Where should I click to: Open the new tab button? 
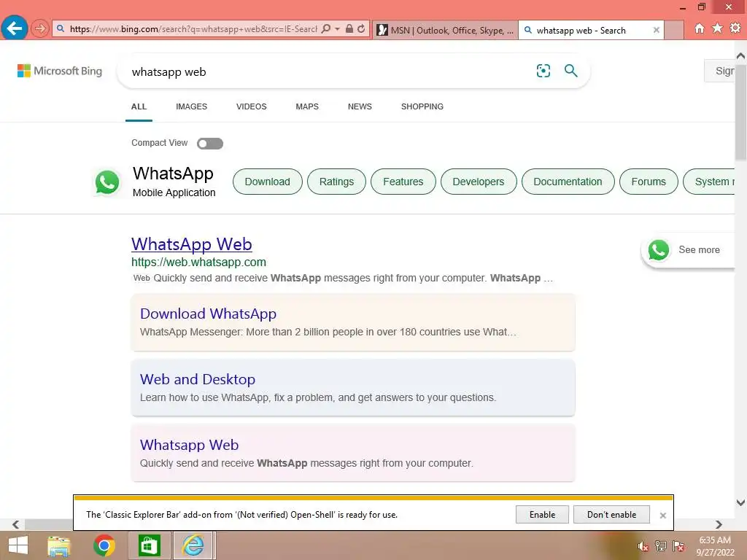click(x=674, y=30)
